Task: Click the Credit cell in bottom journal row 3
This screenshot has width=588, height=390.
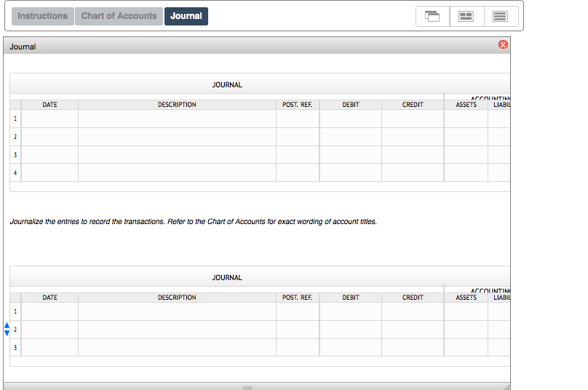Action: (413, 348)
